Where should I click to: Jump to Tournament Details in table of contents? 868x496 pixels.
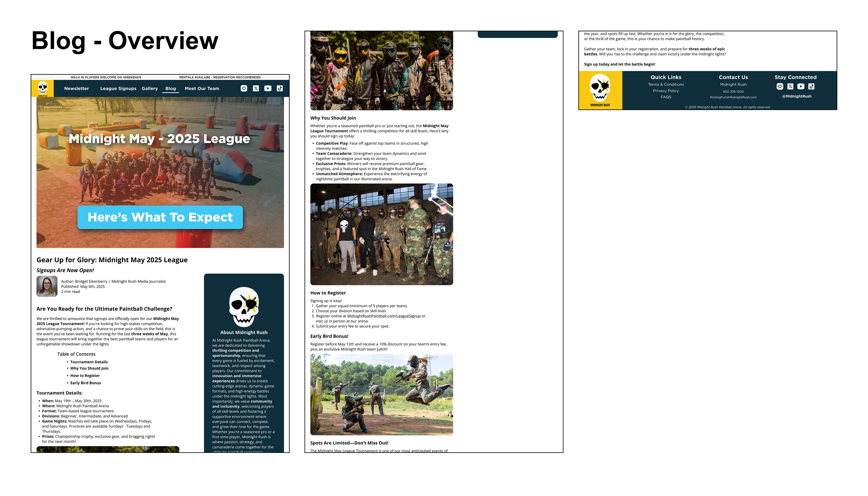pyautogui.click(x=89, y=362)
